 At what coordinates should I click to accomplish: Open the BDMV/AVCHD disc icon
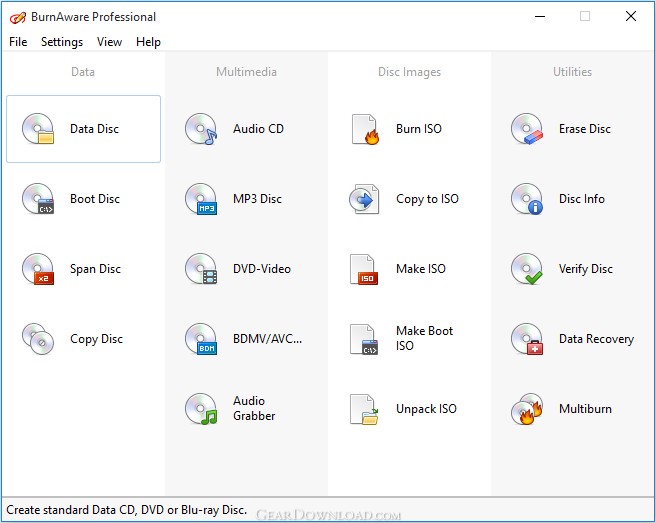click(201, 339)
